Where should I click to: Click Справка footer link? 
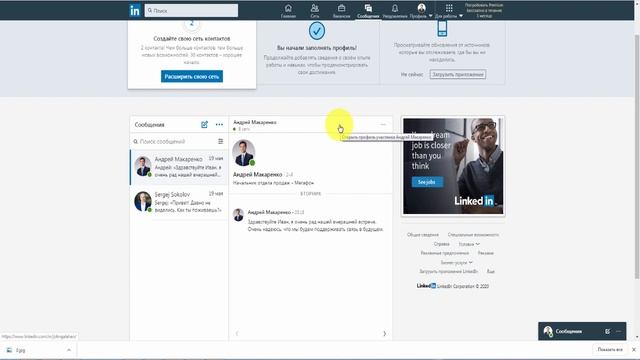(x=442, y=244)
